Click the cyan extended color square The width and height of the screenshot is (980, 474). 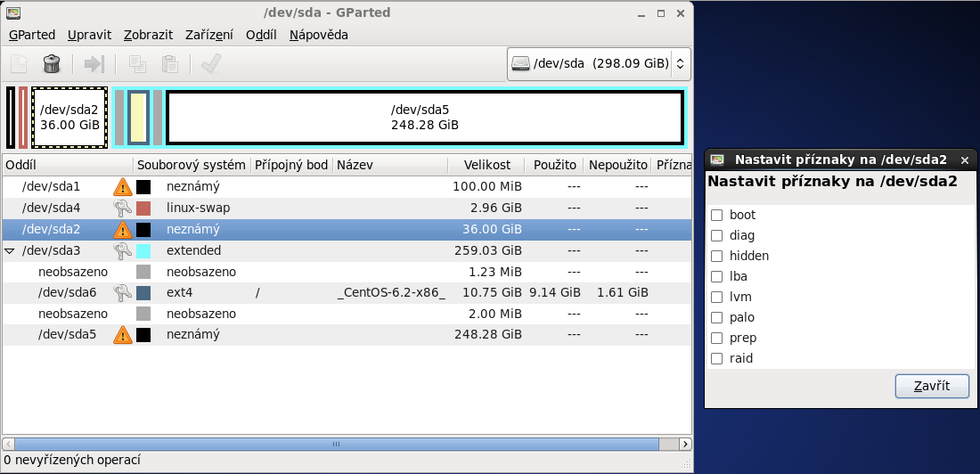click(x=143, y=250)
